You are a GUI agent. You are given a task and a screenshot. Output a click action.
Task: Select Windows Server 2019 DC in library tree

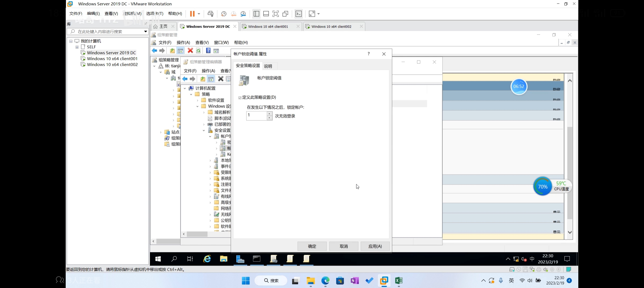click(111, 53)
